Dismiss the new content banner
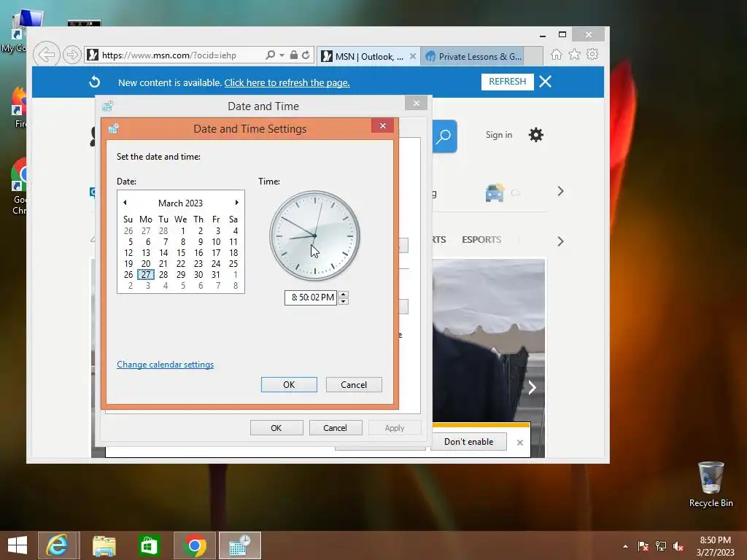 pos(546,82)
